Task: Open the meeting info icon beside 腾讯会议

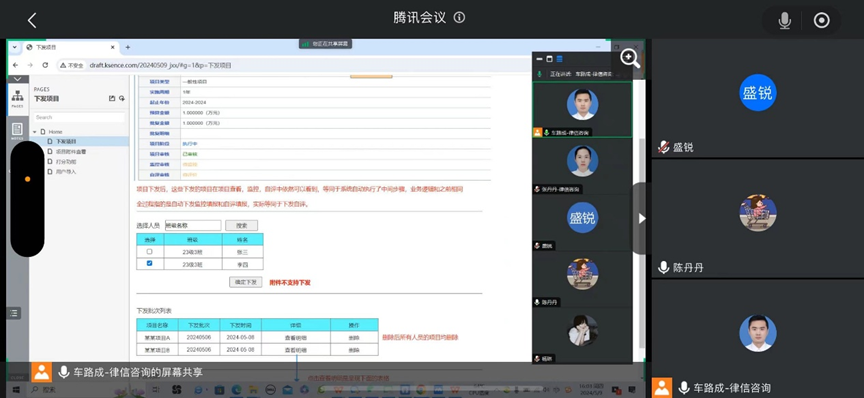Action: (x=459, y=18)
